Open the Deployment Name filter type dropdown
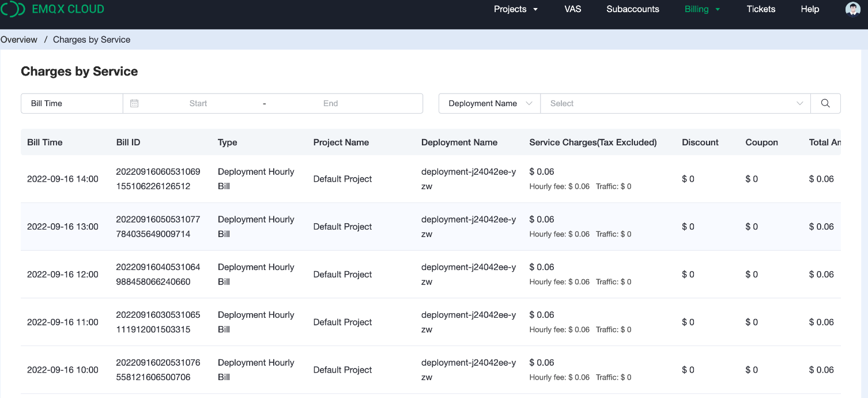This screenshot has height=398, width=868. coord(489,103)
